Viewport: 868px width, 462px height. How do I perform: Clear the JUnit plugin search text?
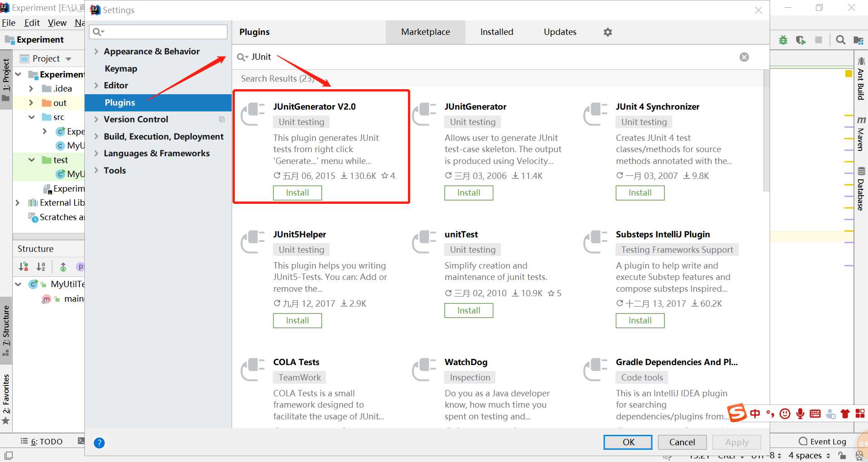pyautogui.click(x=744, y=57)
